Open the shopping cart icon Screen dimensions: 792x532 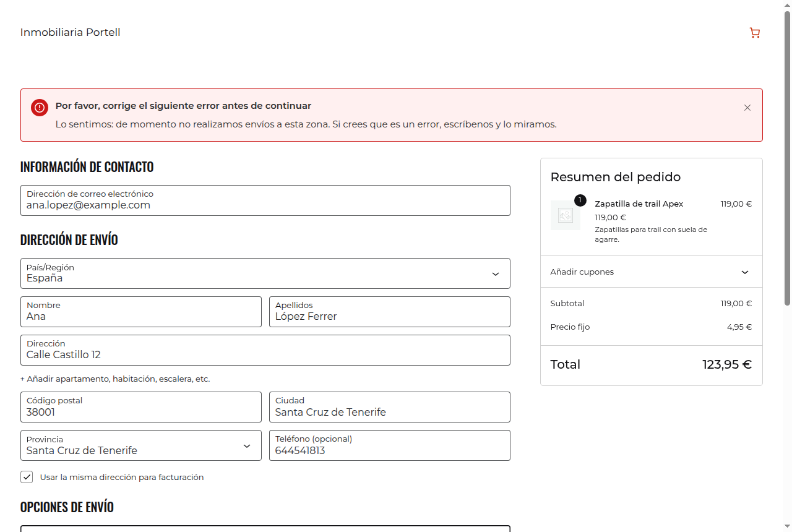(x=754, y=33)
